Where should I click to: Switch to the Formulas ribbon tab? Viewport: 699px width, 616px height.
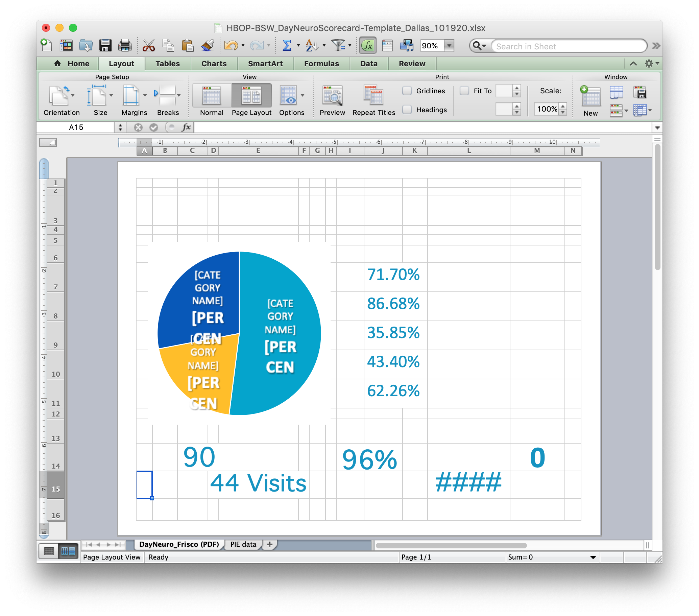321,64
